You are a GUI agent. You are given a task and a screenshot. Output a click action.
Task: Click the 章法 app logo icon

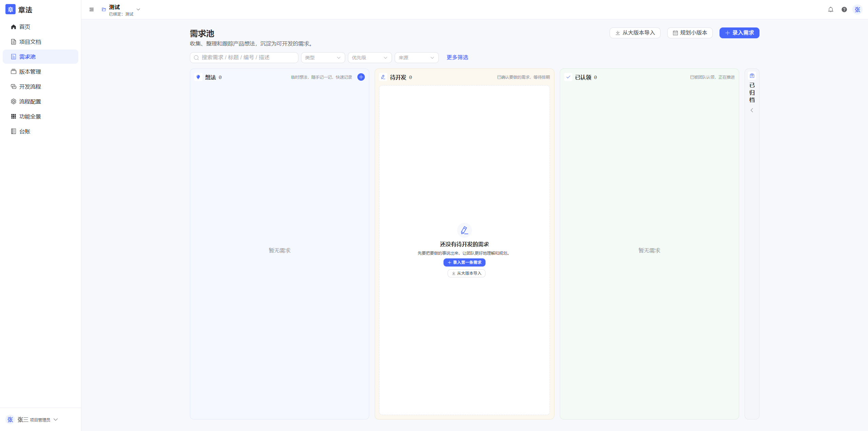11,9
